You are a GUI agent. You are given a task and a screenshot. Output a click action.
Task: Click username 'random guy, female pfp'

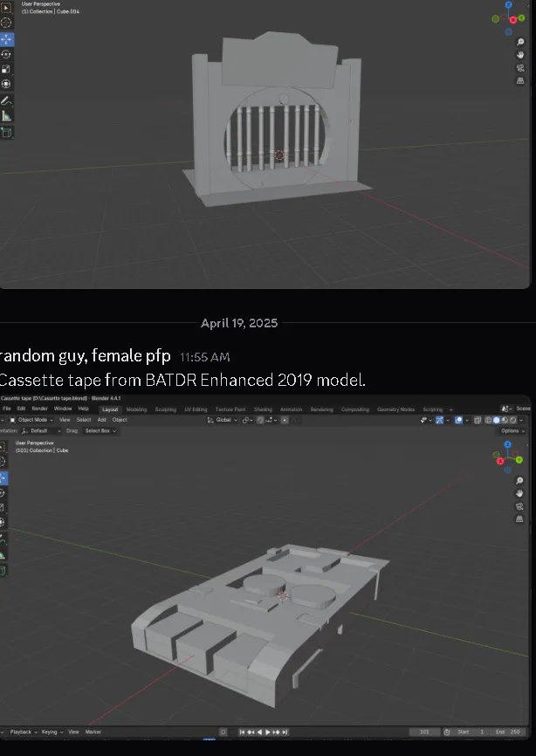[85, 356]
